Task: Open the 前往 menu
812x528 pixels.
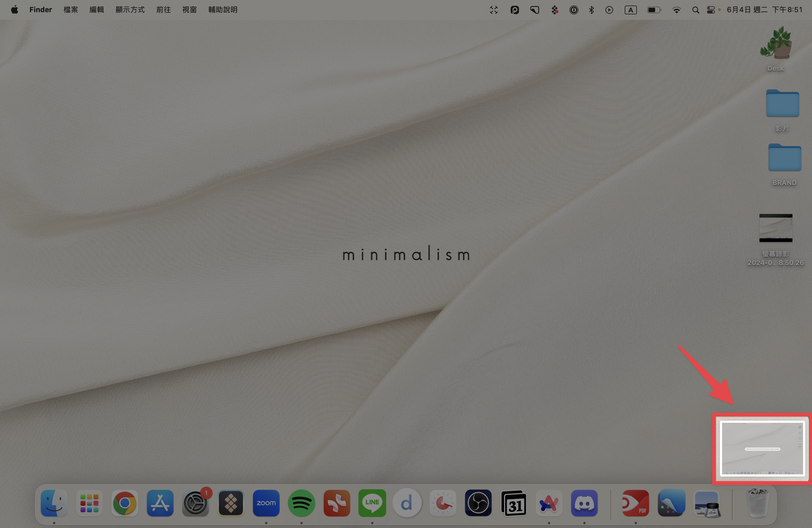Action: (x=164, y=10)
